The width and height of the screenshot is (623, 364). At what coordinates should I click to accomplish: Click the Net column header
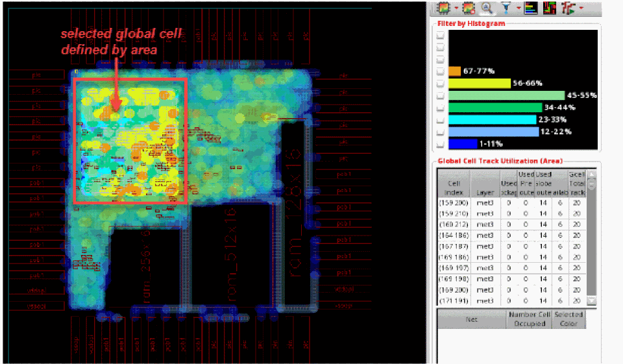click(472, 319)
